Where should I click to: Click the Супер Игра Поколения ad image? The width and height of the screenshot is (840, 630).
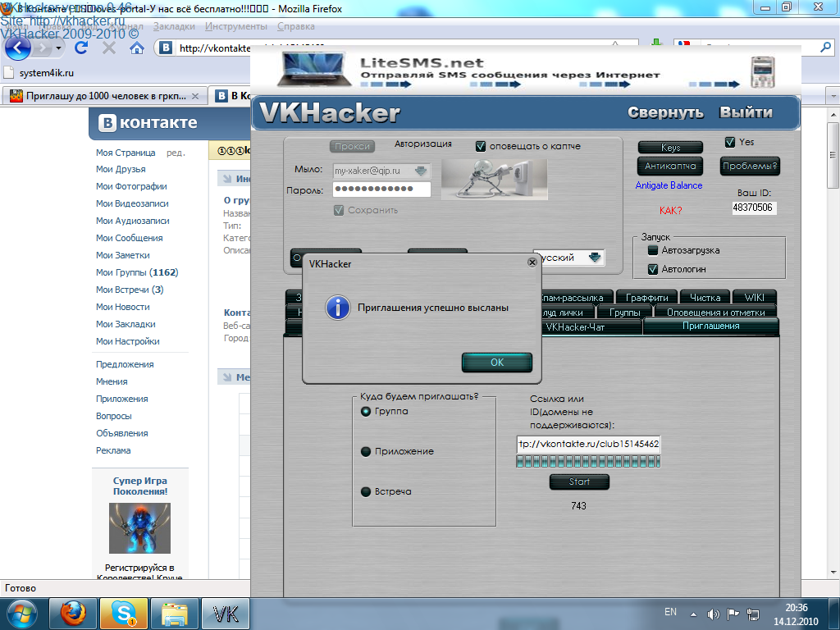click(x=139, y=528)
